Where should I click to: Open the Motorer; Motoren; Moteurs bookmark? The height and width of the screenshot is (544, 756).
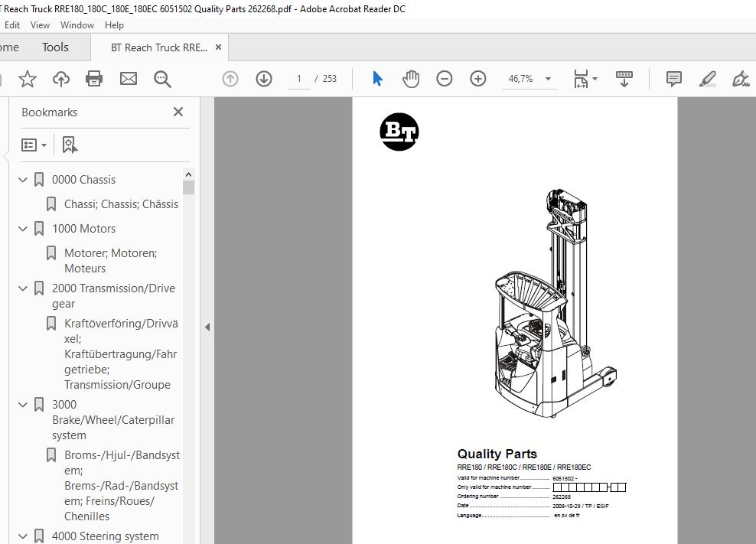point(111,260)
